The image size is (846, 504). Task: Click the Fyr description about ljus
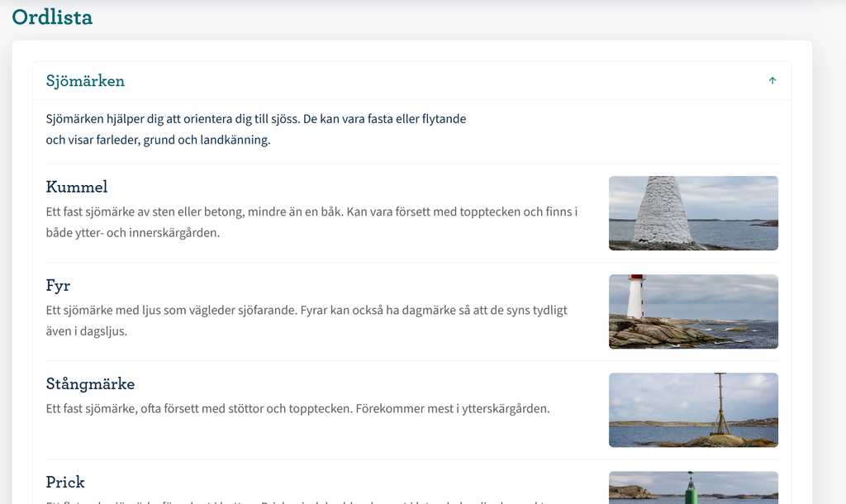[307, 321]
